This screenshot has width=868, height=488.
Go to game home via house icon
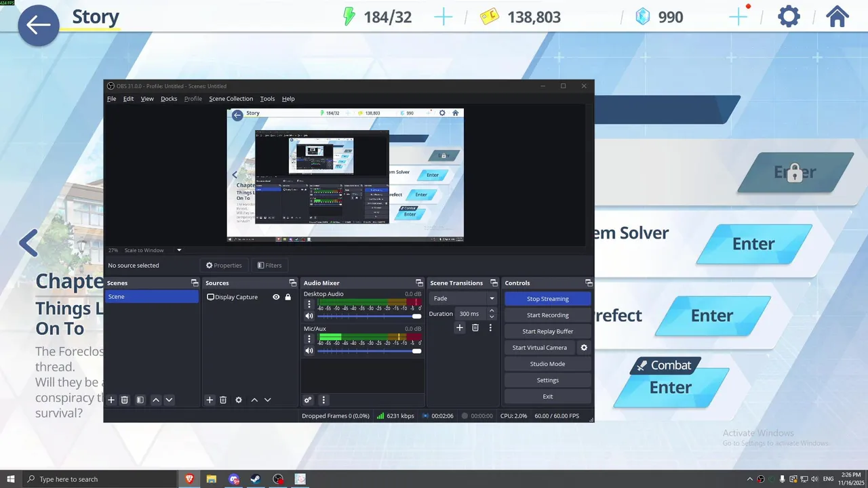(x=837, y=16)
